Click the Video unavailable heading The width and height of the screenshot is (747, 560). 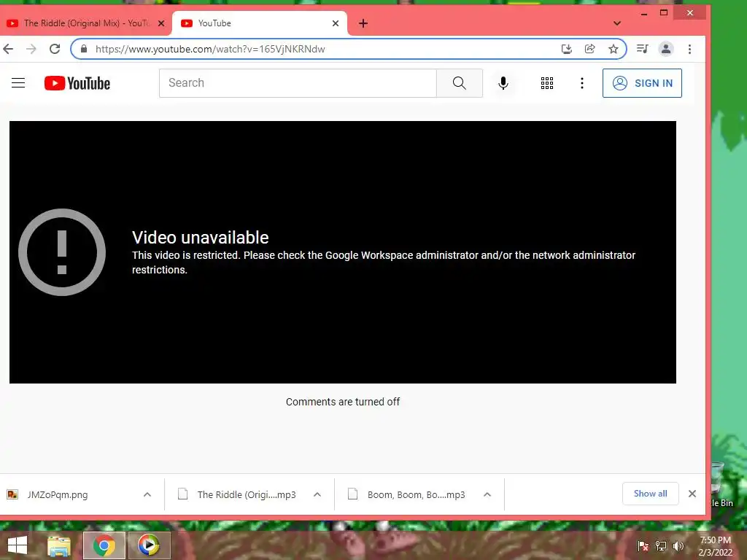200,237
